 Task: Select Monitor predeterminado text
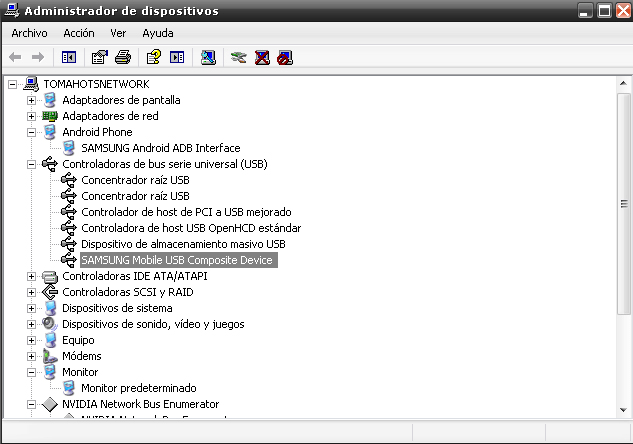point(139,388)
